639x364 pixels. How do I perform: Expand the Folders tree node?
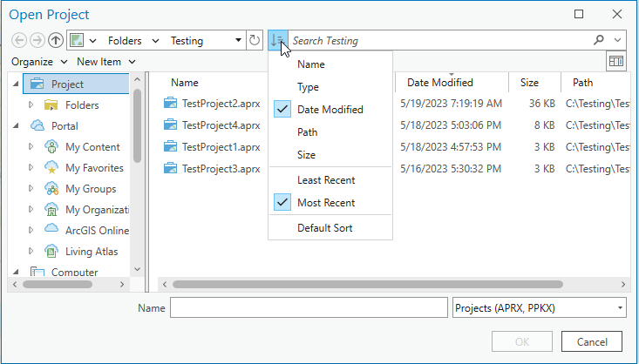coord(31,105)
